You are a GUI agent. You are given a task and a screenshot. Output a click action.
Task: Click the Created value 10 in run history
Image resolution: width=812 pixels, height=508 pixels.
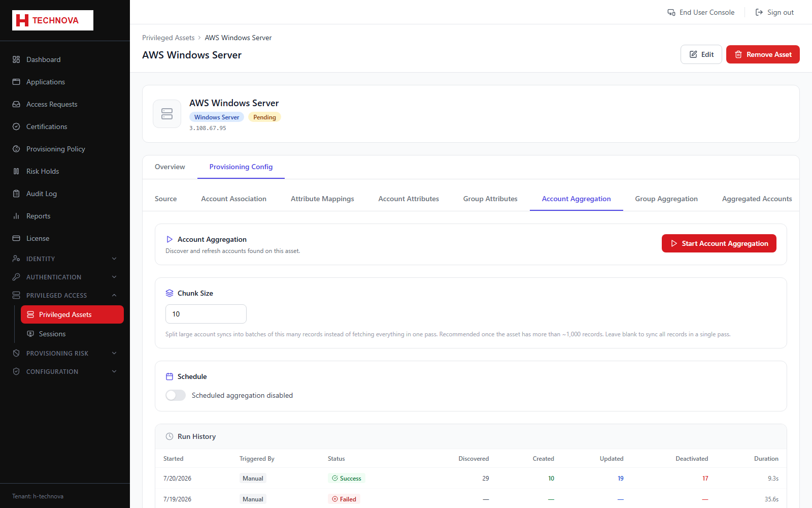[x=551, y=479]
